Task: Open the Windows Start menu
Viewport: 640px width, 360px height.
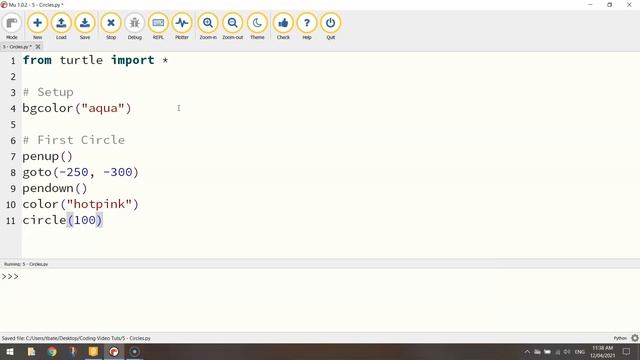Action: (10, 351)
